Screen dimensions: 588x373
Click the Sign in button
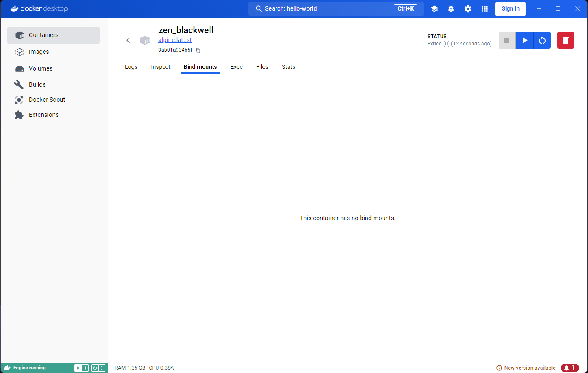(510, 9)
